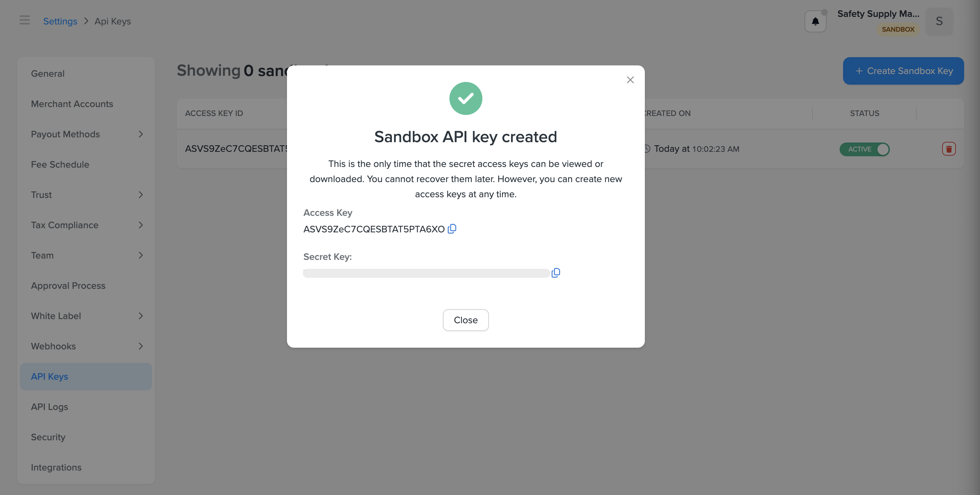Copy the Secret Key to clipboard
Image resolution: width=980 pixels, height=495 pixels.
tap(556, 273)
